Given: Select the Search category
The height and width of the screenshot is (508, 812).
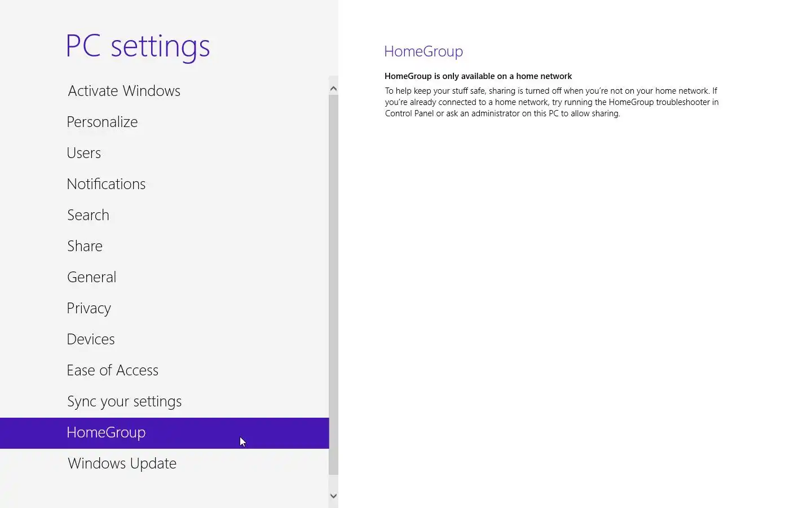Looking at the screenshot, I should coord(164,215).
